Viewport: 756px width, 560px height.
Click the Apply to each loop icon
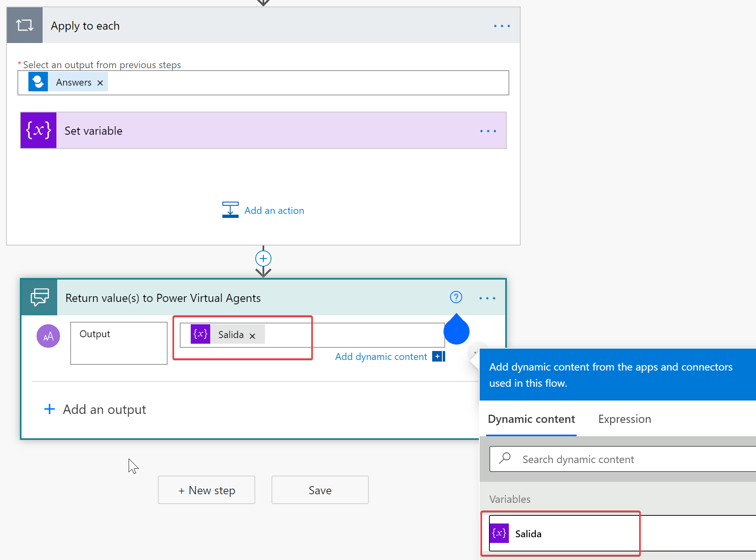[25, 26]
